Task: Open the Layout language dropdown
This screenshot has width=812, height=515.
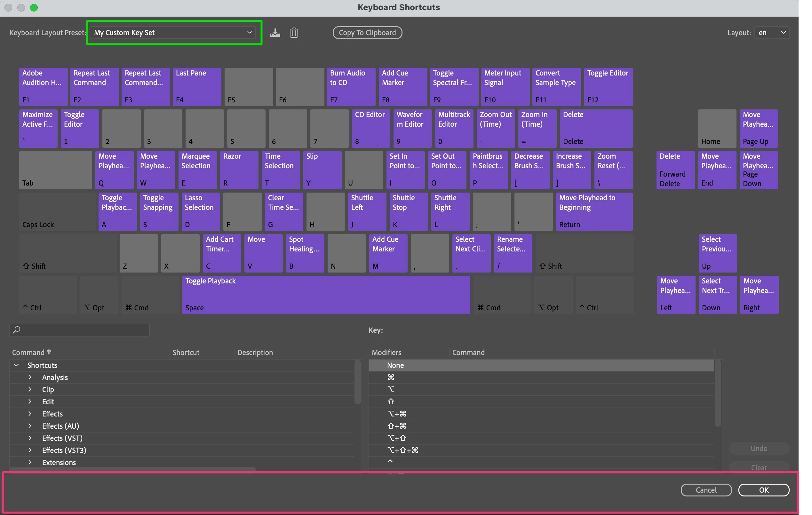Action: [x=772, y=33]
